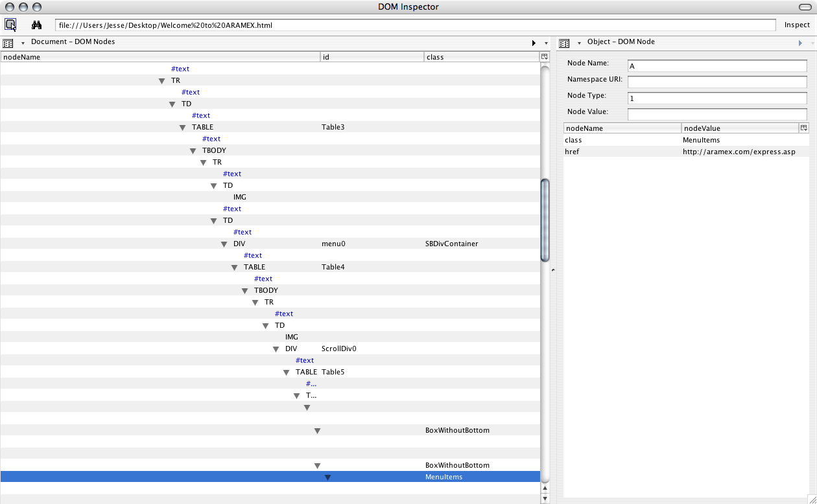Click the http://aramex.com/express.asp attribute value
This screenshot has width=817, height=504.
[x=739, y=152]
